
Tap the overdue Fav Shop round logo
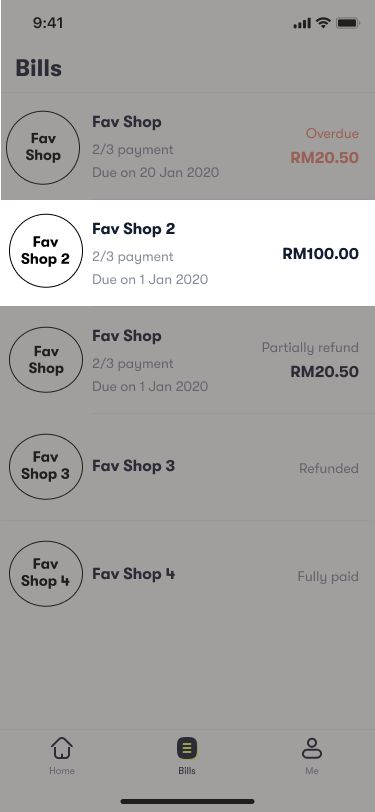coord(42,148)
